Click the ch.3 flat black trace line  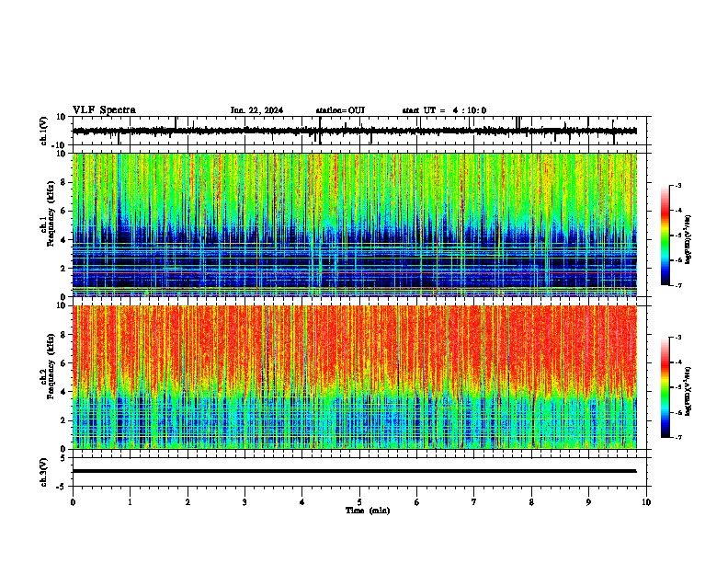click(355, 471)
